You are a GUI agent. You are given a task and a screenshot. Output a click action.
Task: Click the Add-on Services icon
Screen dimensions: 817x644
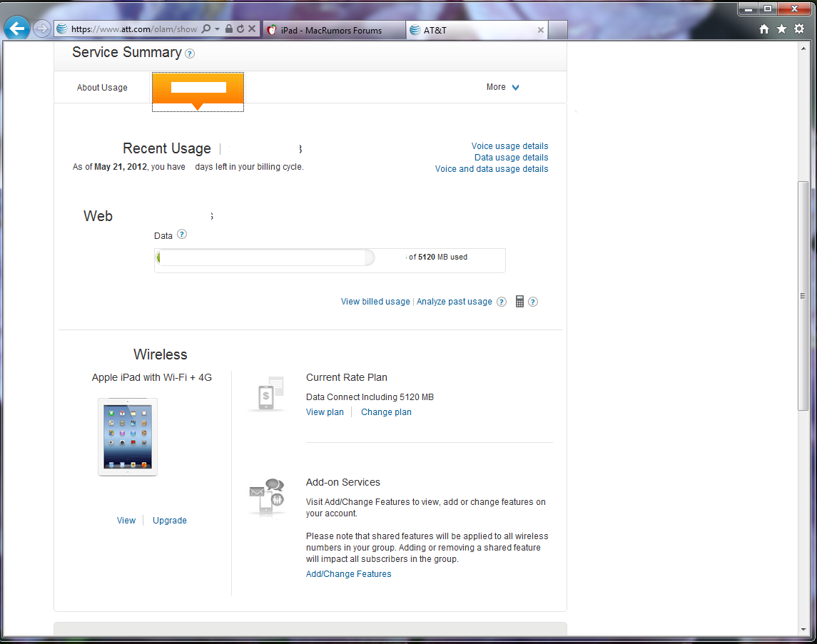[267, 497]
